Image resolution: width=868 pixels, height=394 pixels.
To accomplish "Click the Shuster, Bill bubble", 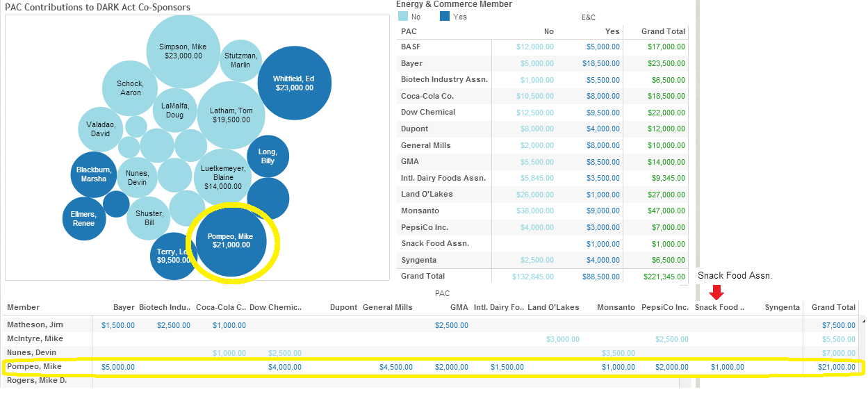I will (149, 217).
